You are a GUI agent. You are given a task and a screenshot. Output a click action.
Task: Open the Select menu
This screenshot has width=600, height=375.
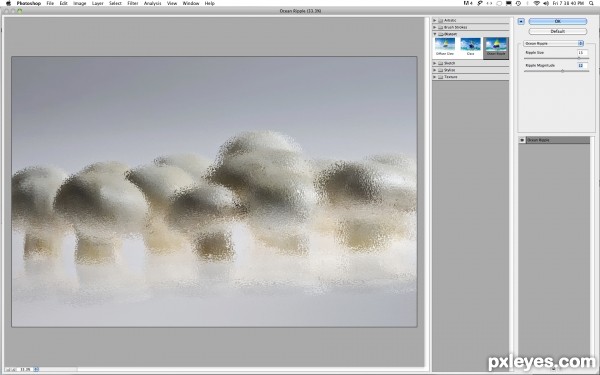[115, 3]
